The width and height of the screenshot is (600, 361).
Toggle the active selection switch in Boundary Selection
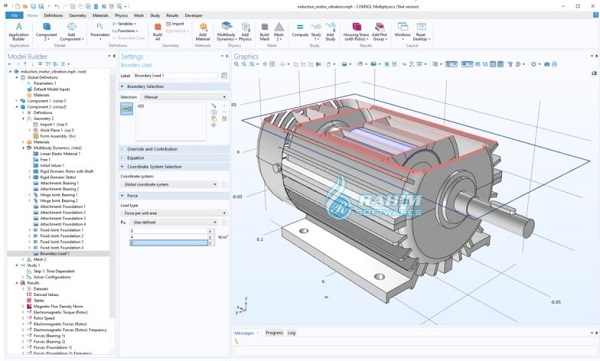click(127, 109)
